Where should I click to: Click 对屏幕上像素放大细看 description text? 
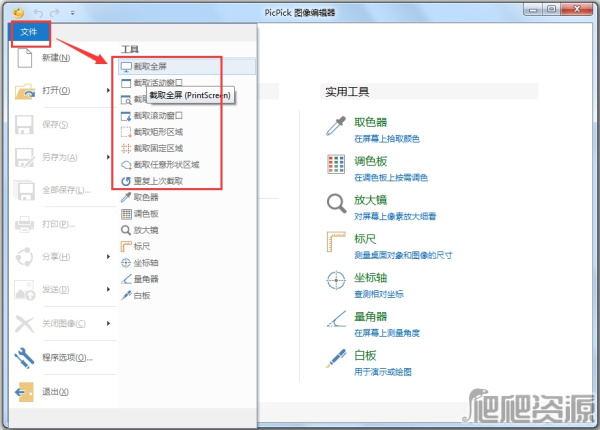coord(395,217)
